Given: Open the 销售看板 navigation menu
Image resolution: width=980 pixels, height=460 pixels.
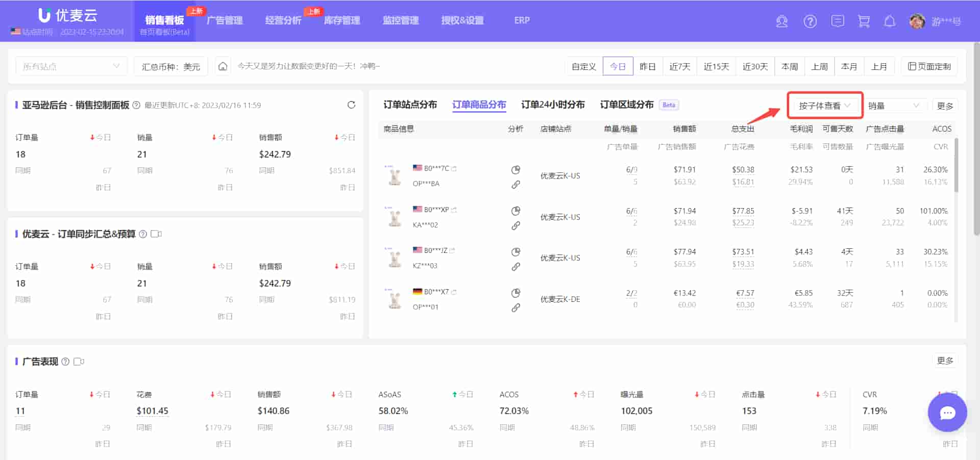Looking at the screenshot, I should pyautogui.click(x=164, y=21).
